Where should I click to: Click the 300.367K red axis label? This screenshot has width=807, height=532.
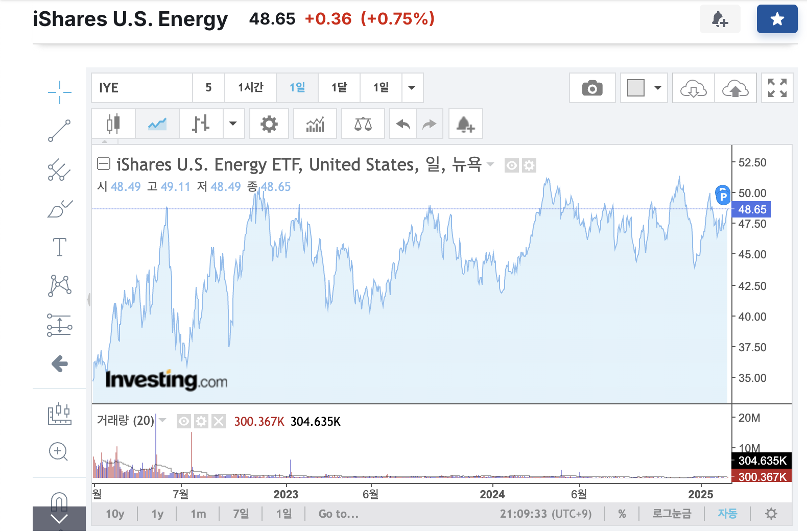coord(762,476)
